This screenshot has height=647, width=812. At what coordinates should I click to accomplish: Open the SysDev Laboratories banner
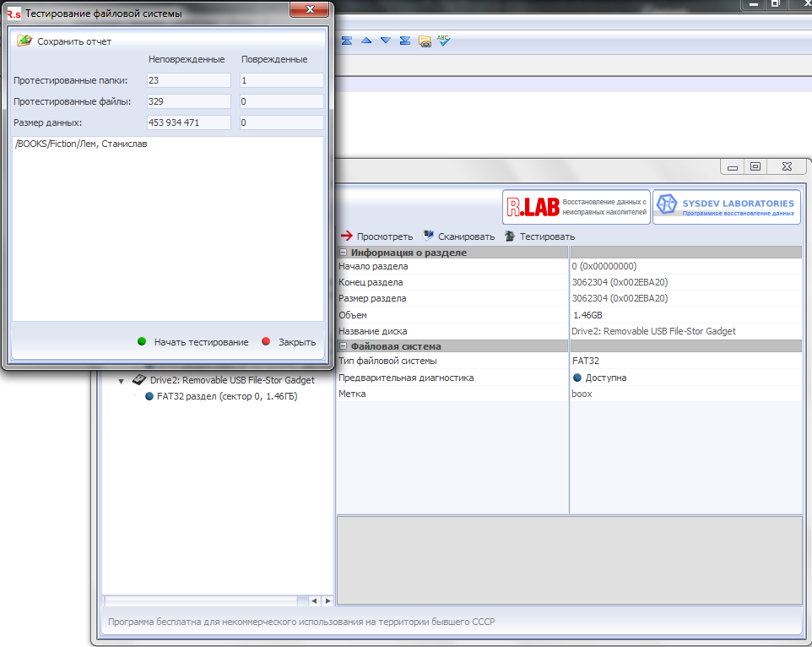[726, 207]
